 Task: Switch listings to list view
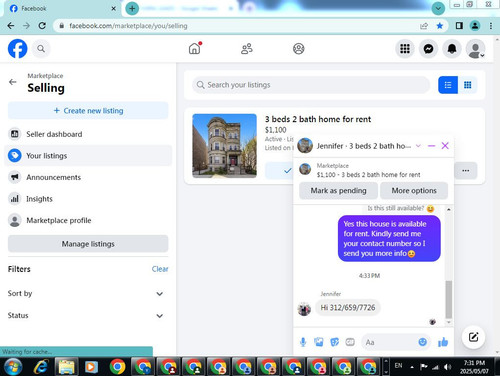[448, 85]
